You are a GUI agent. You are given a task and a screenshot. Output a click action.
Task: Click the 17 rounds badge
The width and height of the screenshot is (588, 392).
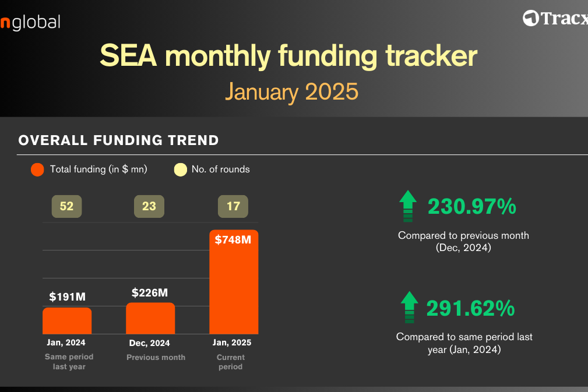[x=233, y=206]
